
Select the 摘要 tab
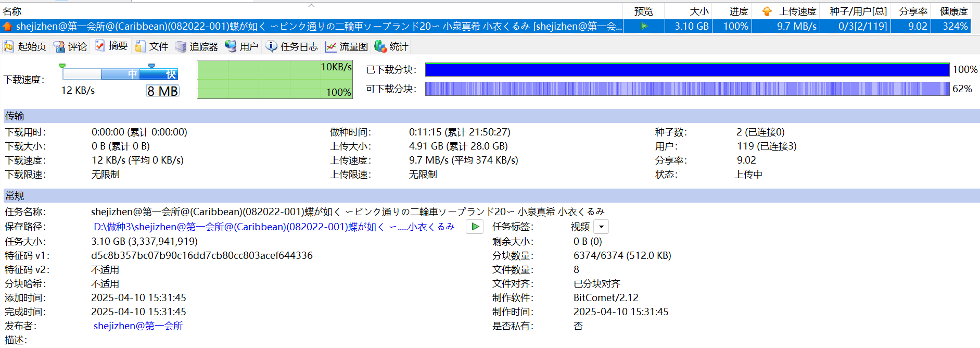111,46
